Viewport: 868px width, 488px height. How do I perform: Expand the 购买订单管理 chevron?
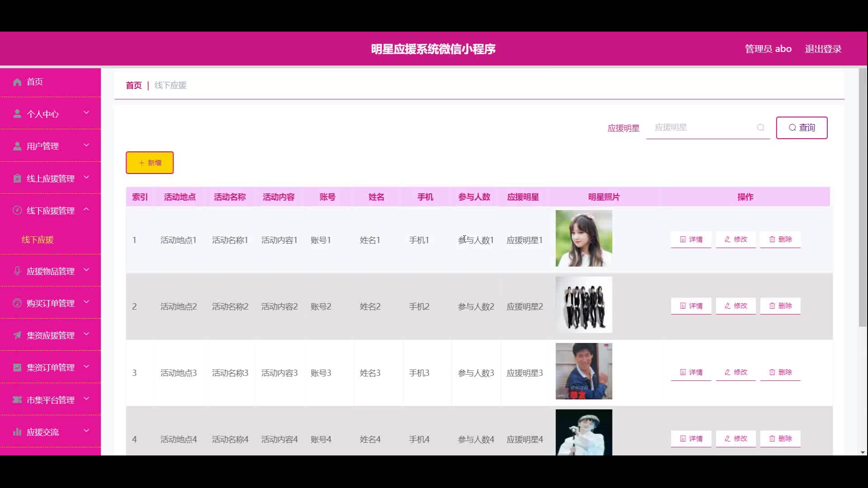(x=86, y=302)
